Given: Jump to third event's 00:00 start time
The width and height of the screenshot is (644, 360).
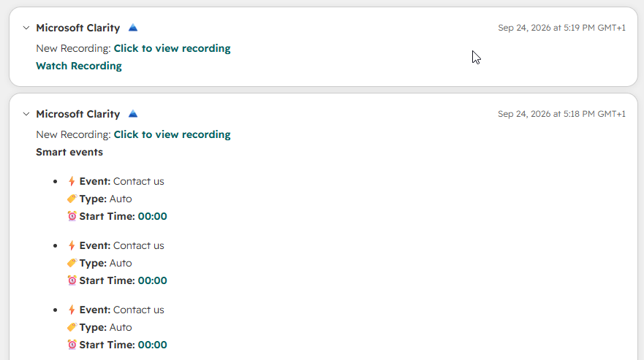Looking at the screenshot, I should [152, 345].
